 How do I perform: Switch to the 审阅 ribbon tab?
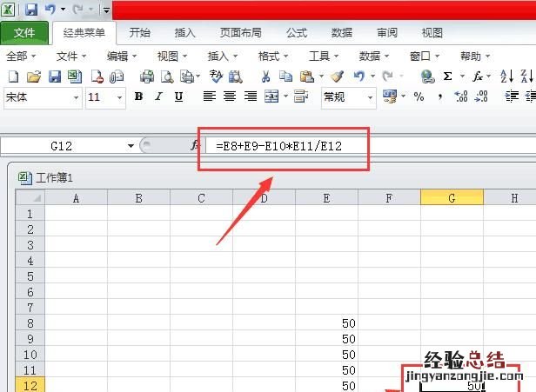coord(387,33)
